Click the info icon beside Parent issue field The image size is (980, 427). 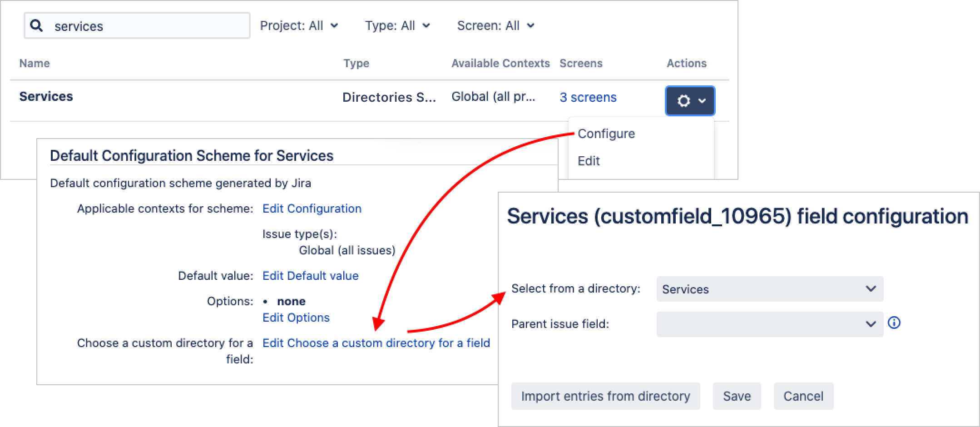tap(894, 323)
